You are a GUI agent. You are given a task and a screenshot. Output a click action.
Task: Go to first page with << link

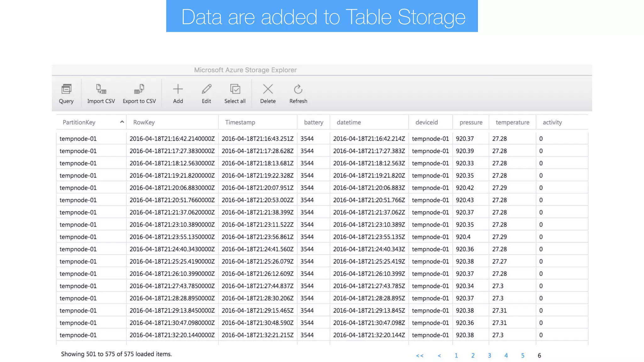[x=420, y=356]
